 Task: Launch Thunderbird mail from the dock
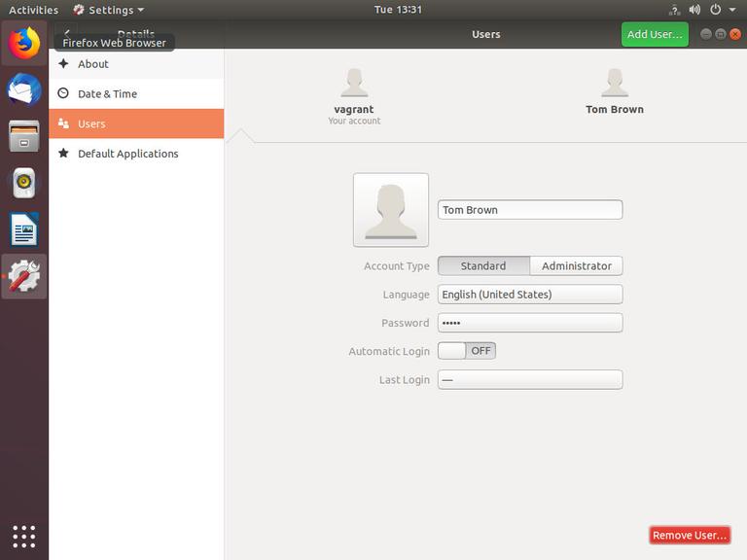pyautogui.click(x=24, y=90)
